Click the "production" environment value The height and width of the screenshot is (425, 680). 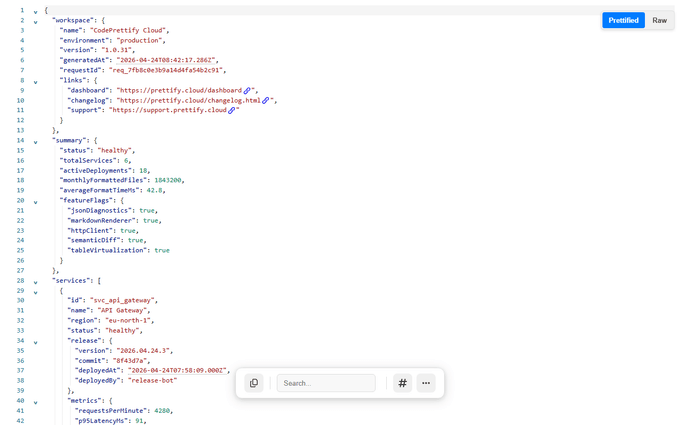click(139, 40)
